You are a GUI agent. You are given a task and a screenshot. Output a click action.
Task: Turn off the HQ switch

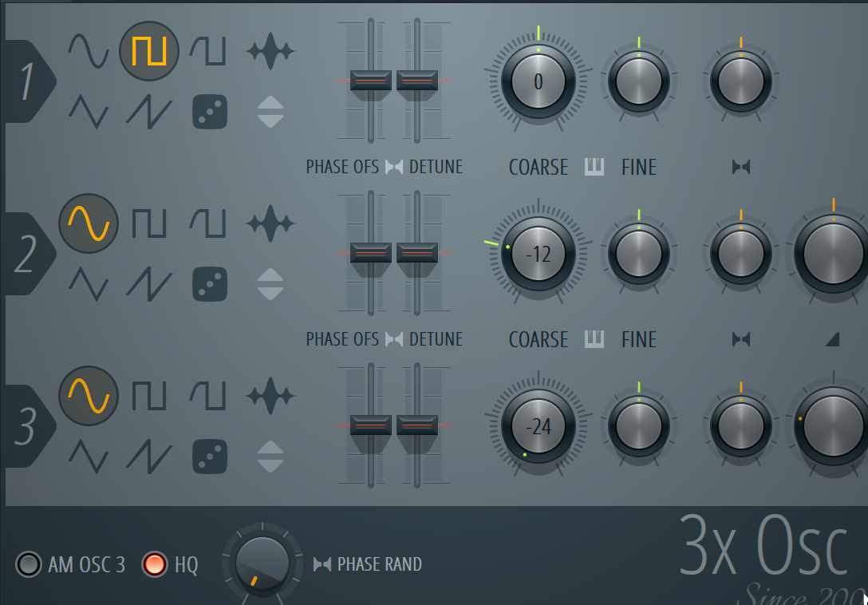pos(155,564)
